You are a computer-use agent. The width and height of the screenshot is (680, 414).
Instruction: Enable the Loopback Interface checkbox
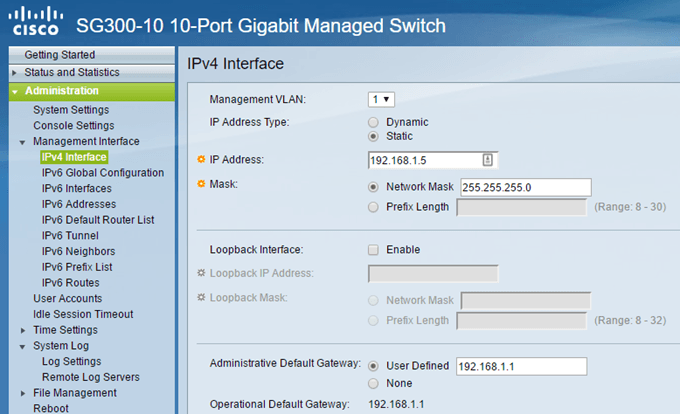(x=373, y=250)
